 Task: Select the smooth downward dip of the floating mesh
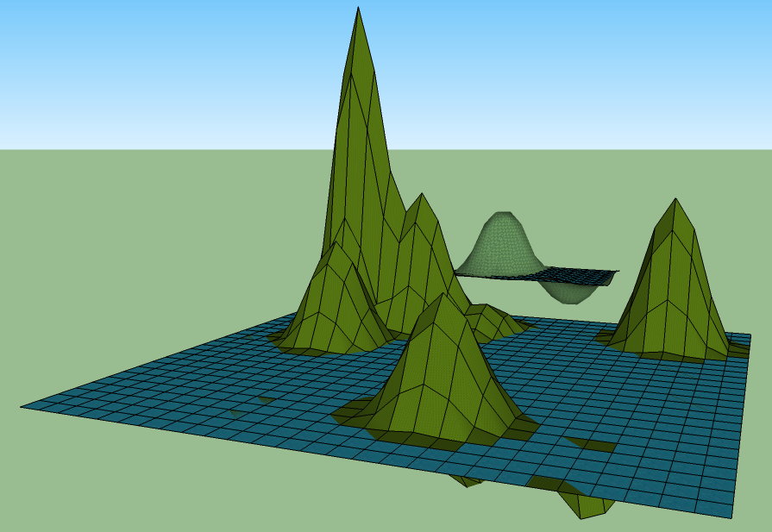571,293
